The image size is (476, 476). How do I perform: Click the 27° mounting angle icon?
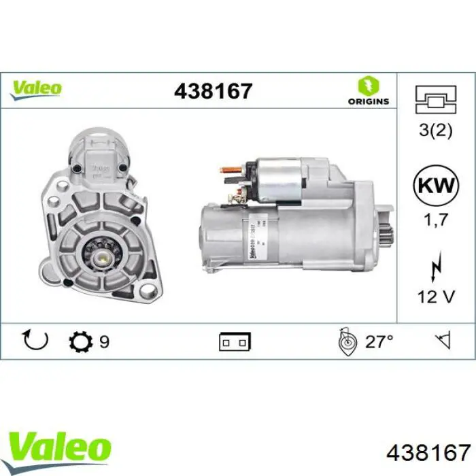[x=347, y=341]
